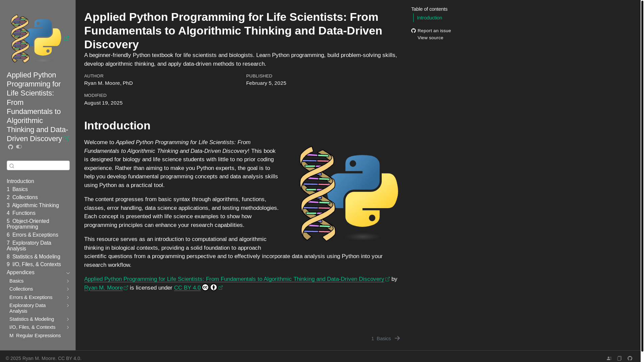The height and width of the screenshot is (362, 644).
Task: Click Table of contents heading
Action: pyautogui.click(x=429, y=9)
